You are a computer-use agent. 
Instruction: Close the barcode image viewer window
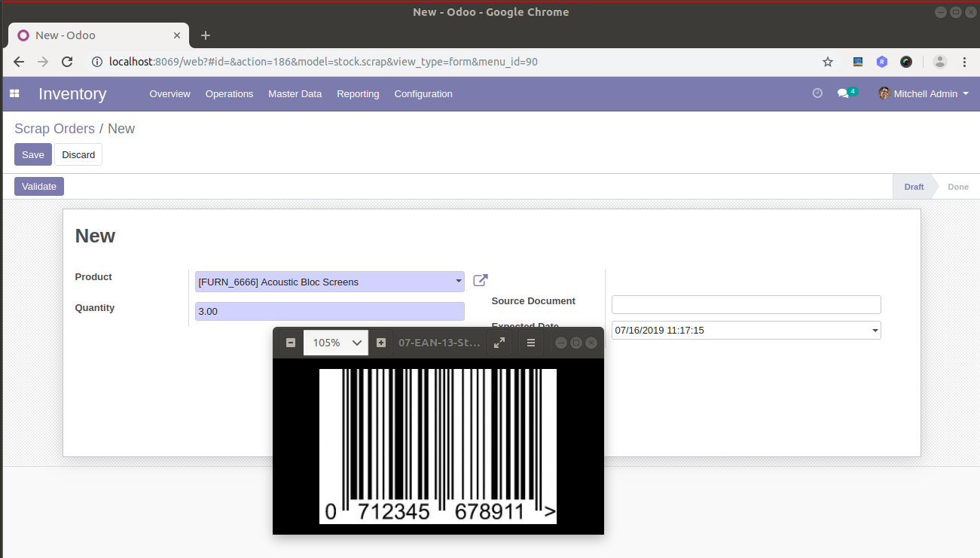[591, 343]
